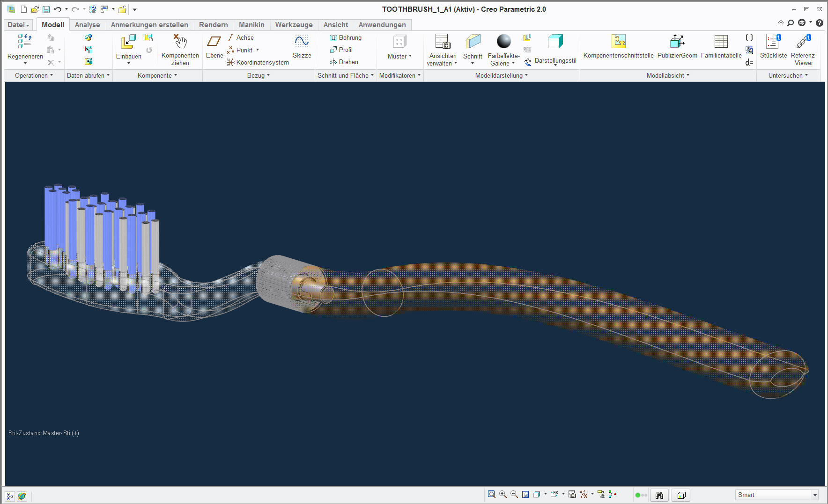Toggle datum display filters icon

[584, 494]
